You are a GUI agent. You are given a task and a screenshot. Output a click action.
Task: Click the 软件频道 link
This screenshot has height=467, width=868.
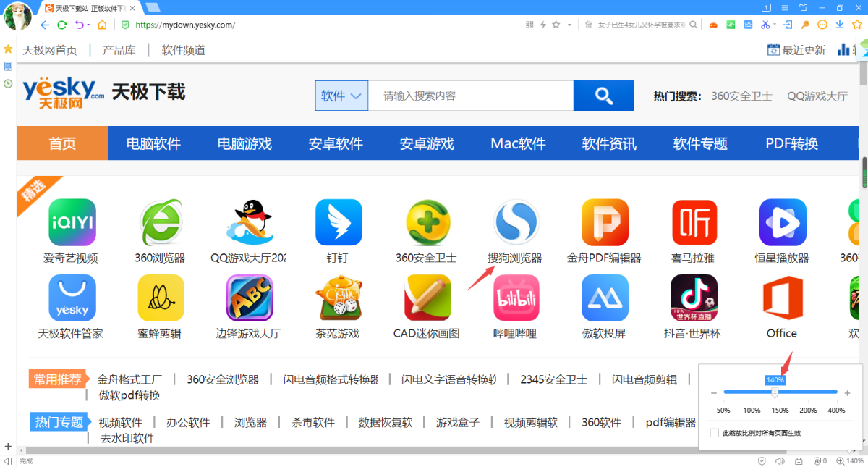click(184, 50)
